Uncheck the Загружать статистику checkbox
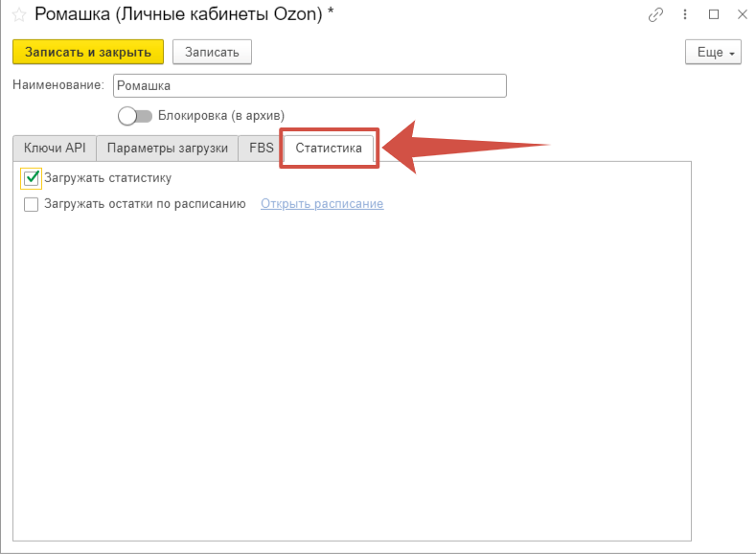This screenshot has width=756, height=554. coord(32,178)
